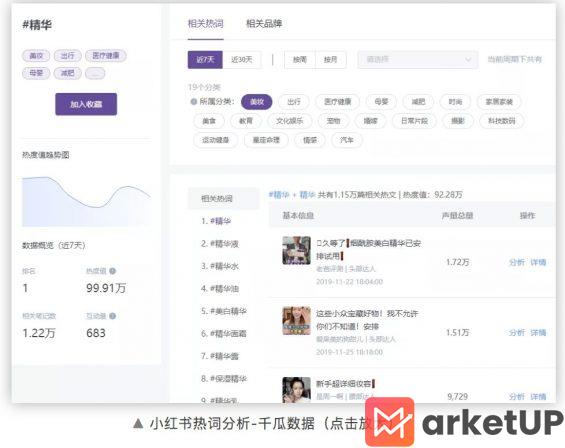565x448 pixels.
Task: Select the 日常片段 category filter
Action: 414,121
